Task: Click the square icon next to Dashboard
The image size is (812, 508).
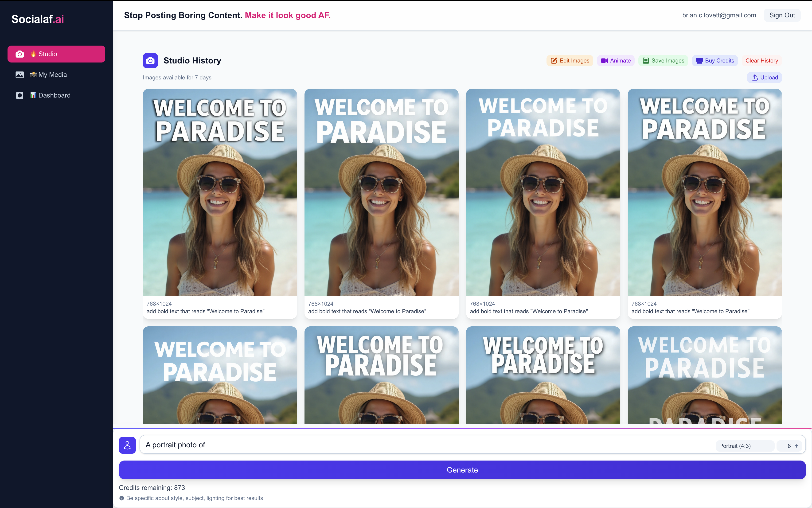Action: point(20,95)
